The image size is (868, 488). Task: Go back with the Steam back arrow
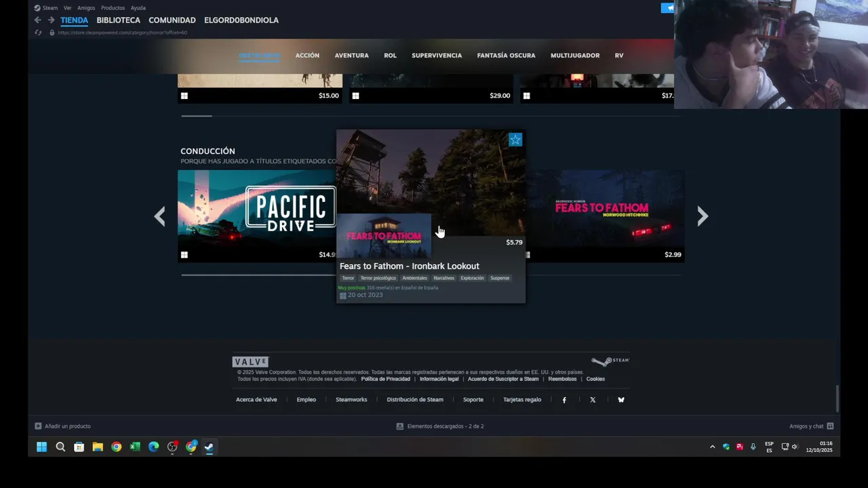[x=37, y=20]
